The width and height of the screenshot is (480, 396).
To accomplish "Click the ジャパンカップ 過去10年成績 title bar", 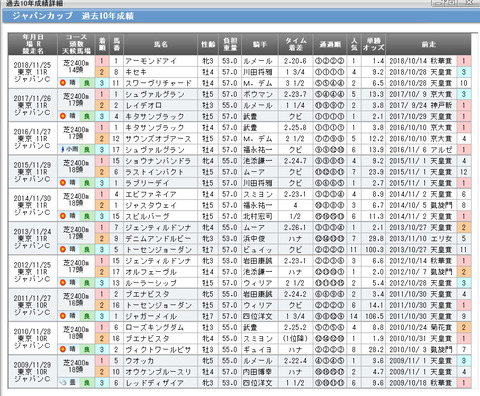I will 241,16.
